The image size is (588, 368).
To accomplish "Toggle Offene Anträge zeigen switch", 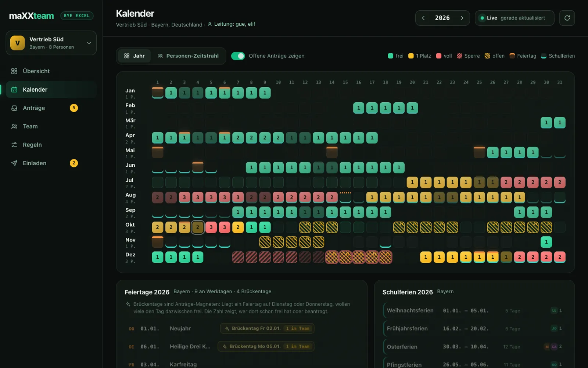I will pos(238,56).
